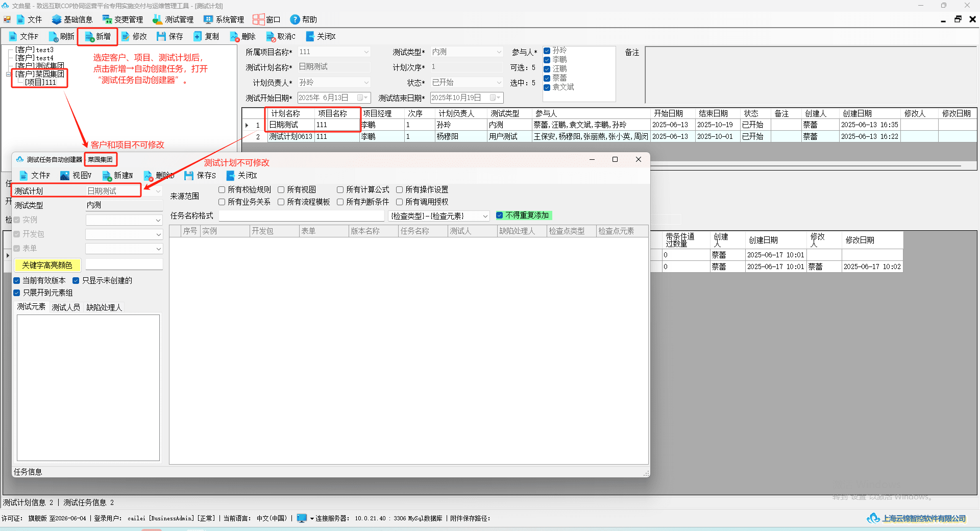Toggle the 只显示未创建的 checkbox

(x=76, y=281)
